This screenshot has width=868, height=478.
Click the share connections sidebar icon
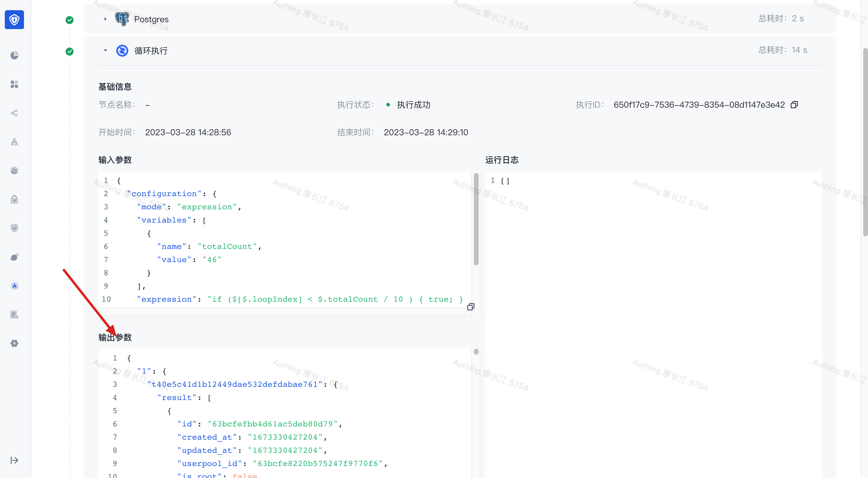(14, 113)
